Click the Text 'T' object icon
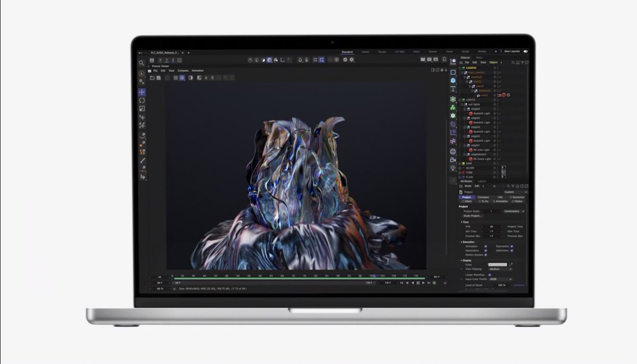Viewport: 637px width, 364px height. click(x=453, y=89)
